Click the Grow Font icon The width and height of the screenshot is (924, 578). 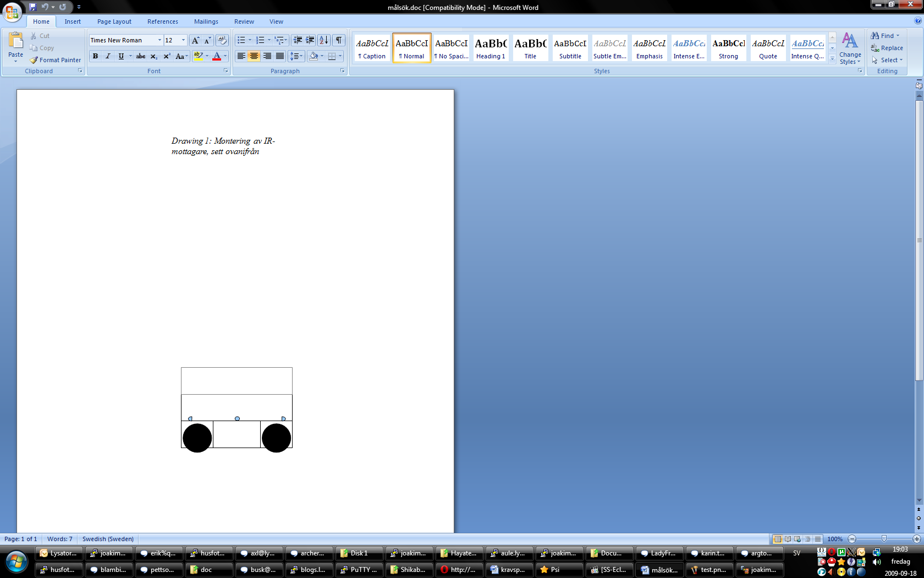195,40
